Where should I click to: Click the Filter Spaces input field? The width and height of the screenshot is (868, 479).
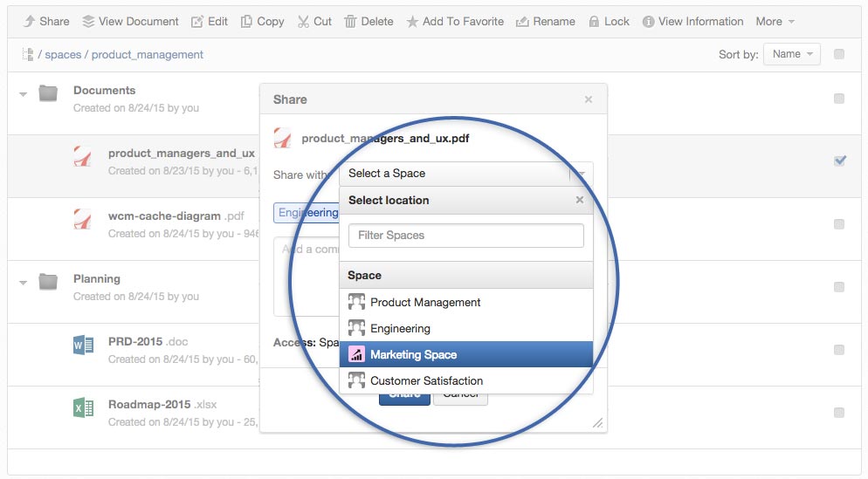point(466,235)
